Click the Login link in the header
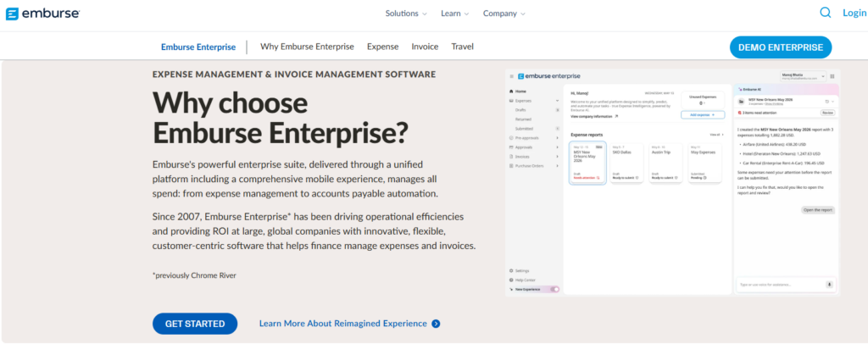868x349 pixels. 854,13
